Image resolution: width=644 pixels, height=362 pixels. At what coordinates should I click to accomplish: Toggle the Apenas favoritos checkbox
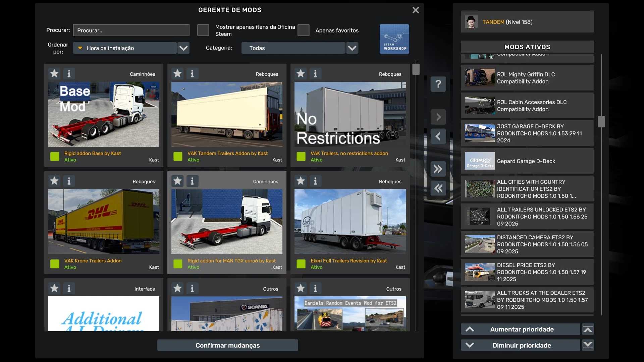pos(303,30)
